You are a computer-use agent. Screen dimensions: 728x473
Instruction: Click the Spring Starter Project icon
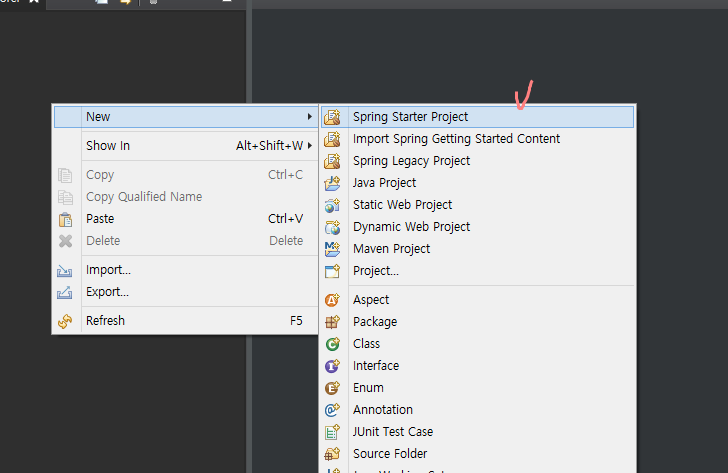tap(332, 117)
